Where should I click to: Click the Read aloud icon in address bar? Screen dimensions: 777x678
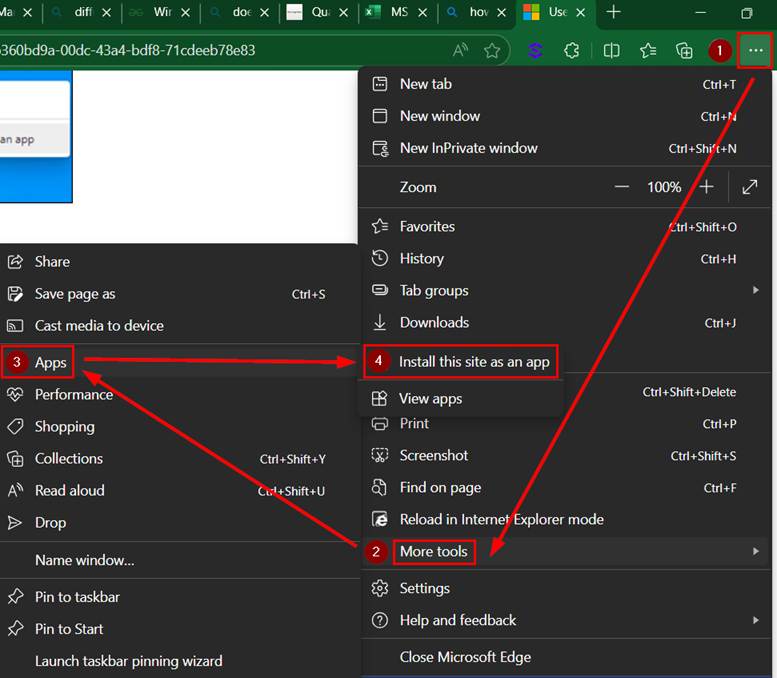coord(460,50)
